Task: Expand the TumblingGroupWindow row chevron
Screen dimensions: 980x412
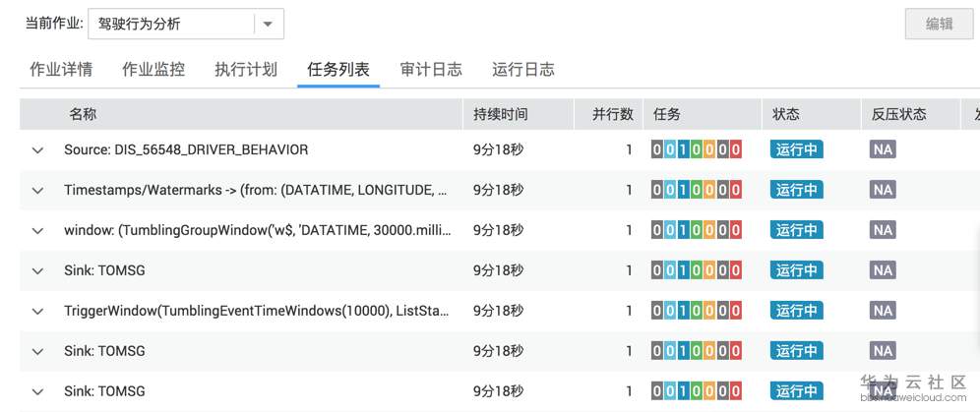Action: point(38,231)
